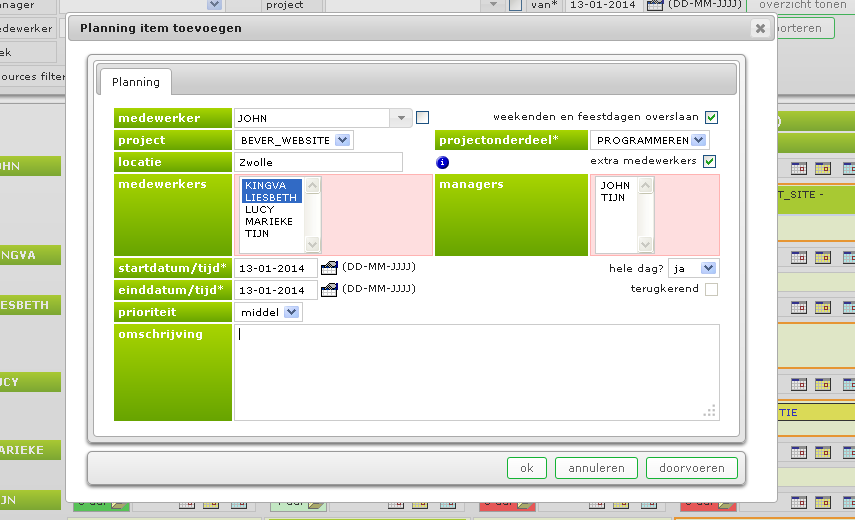Image resolution: width=855 pixels, height=520 pixels.
Task: Open the projectonderdeel PROGRAMMEREN dropdown
Action: [699, 140]
